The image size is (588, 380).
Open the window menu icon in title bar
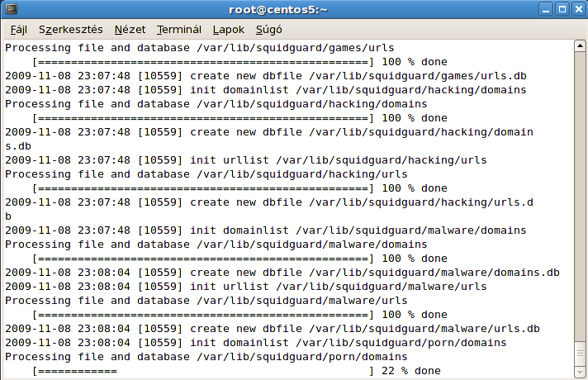(10, 10)
